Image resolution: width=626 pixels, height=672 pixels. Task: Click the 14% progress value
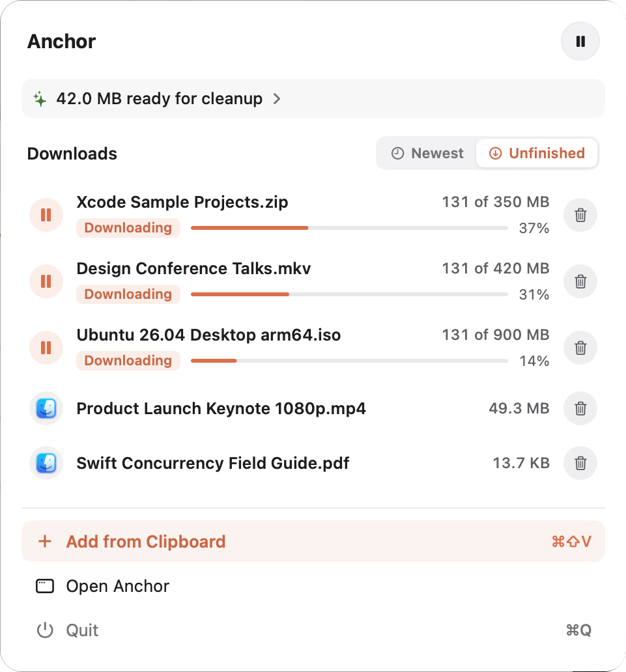534,361
